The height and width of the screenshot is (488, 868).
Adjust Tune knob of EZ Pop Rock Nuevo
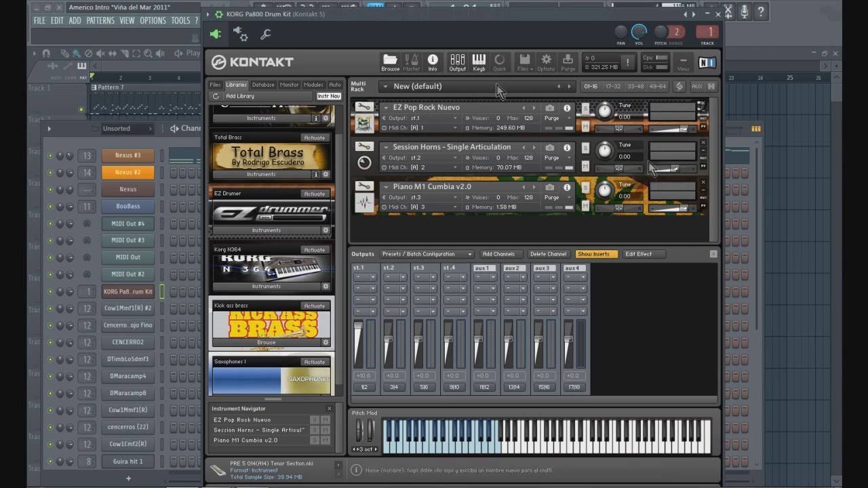(604, 111)
